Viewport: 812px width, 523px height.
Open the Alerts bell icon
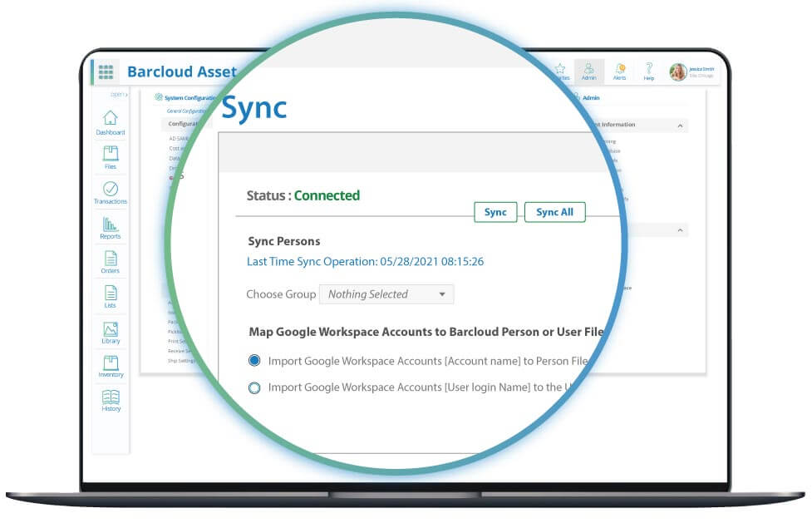point(619,72)
